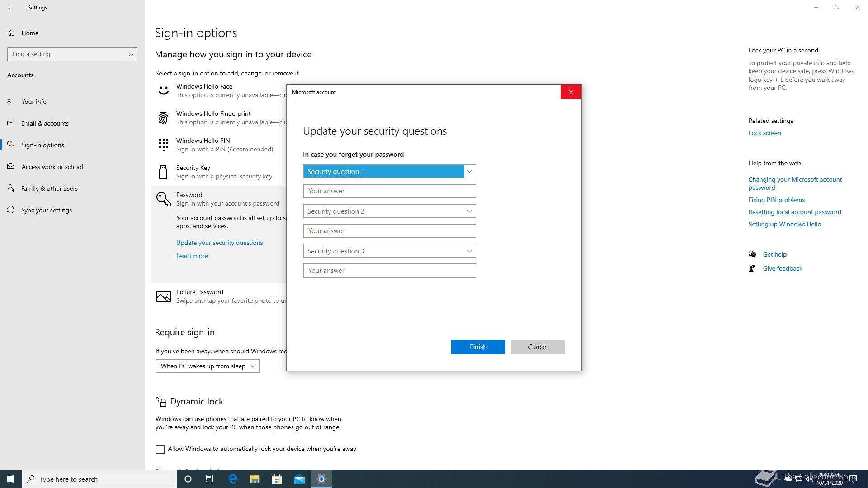
Task: Select Windows Hello Fingerprint option
Action: pyautogui.click(x=219, y=118)
